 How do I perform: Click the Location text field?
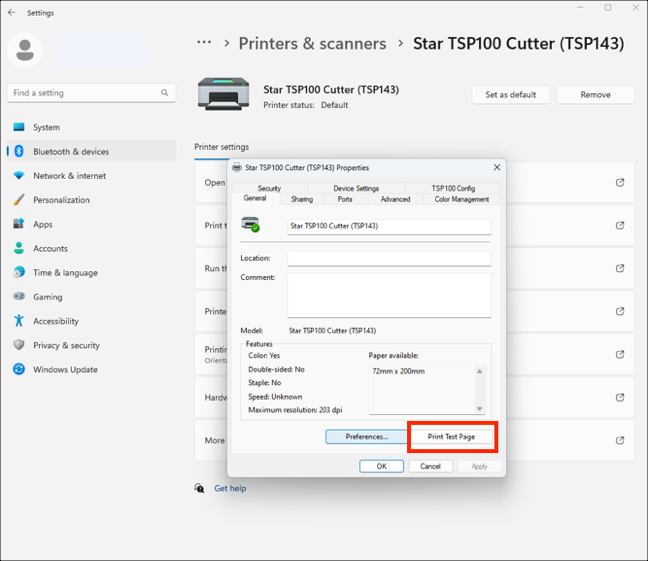[389, 258]
